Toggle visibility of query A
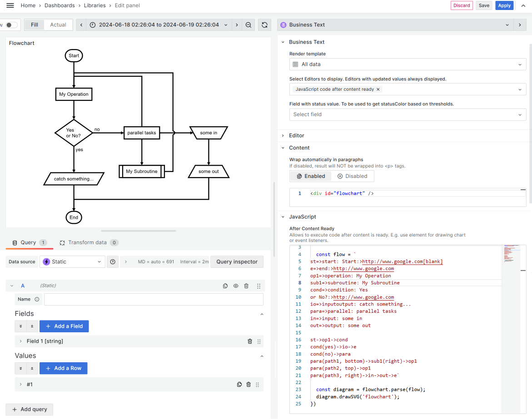532x419 pixels. [x=236, y=286]
